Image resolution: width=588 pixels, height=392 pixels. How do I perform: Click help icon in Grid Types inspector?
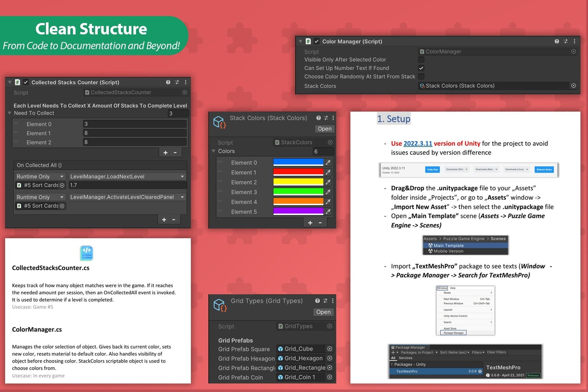tap(318, 301)
